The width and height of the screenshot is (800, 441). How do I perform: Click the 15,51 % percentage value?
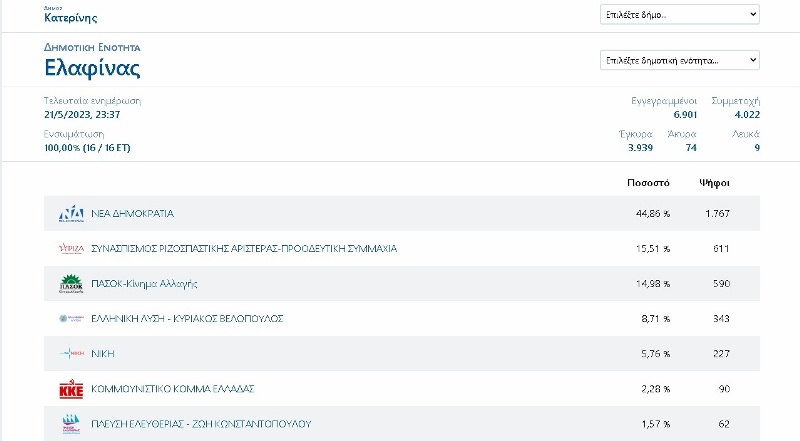coord(653,249)
